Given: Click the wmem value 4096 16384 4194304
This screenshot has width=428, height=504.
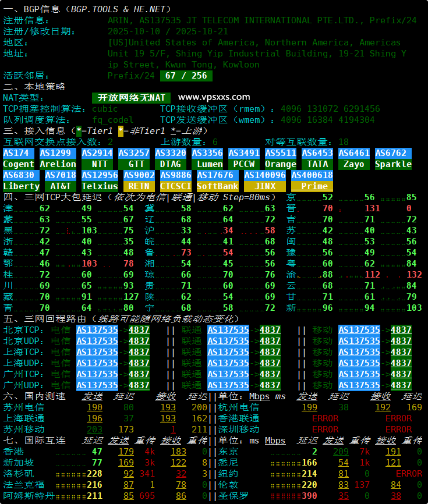Looking at the screenshot, I should pos(328,120).
